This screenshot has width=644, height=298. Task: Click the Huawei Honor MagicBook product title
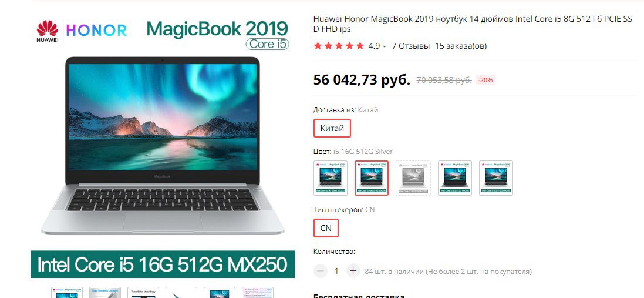point(473,24)
